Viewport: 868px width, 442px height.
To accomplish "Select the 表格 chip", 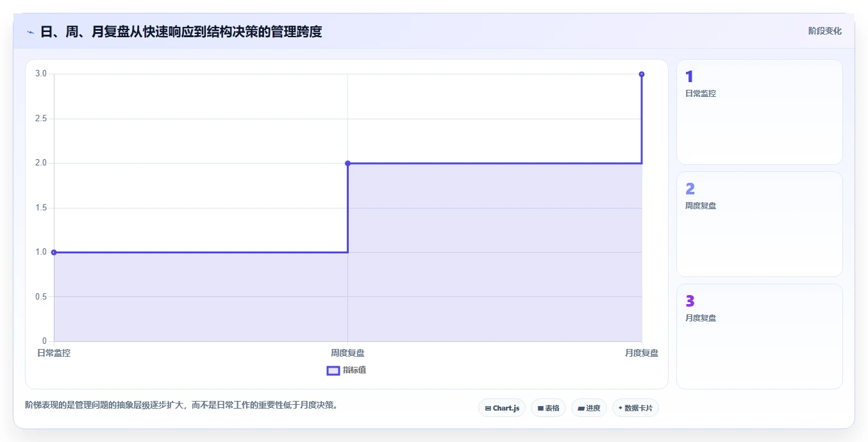I will (x=548, y=408).
